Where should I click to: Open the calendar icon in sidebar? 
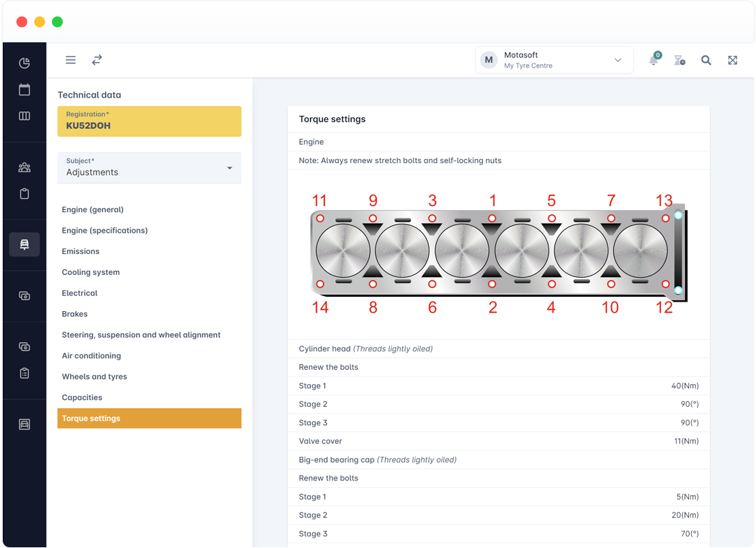(x=24, y=89)
